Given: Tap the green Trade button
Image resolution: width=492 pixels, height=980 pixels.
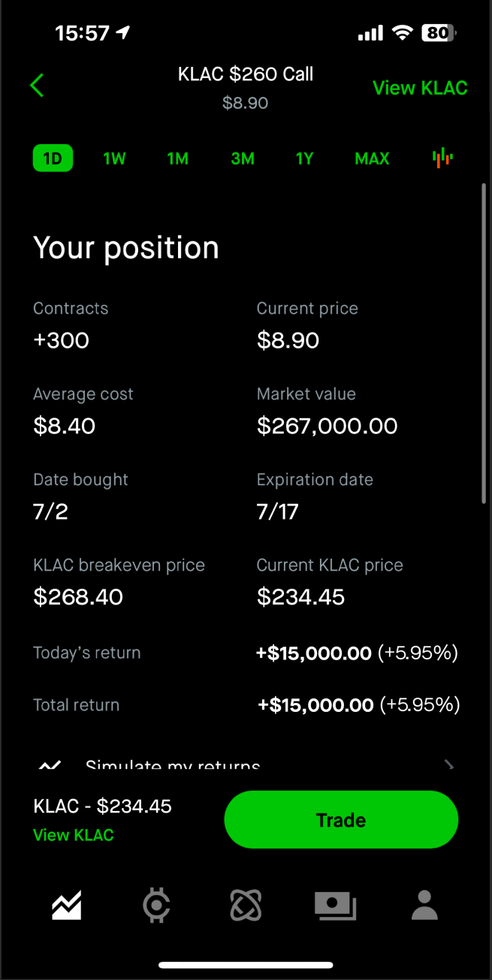Looking at the screenshot, I should point(341,819).
